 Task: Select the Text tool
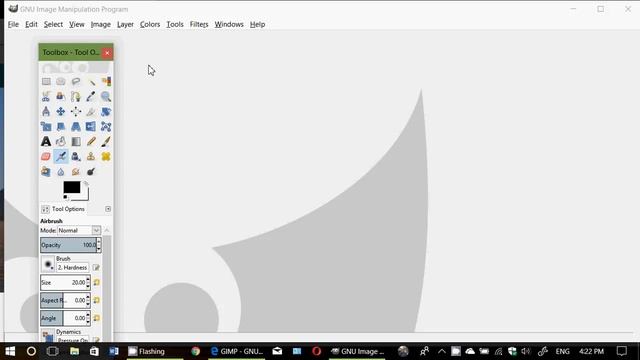46,142
